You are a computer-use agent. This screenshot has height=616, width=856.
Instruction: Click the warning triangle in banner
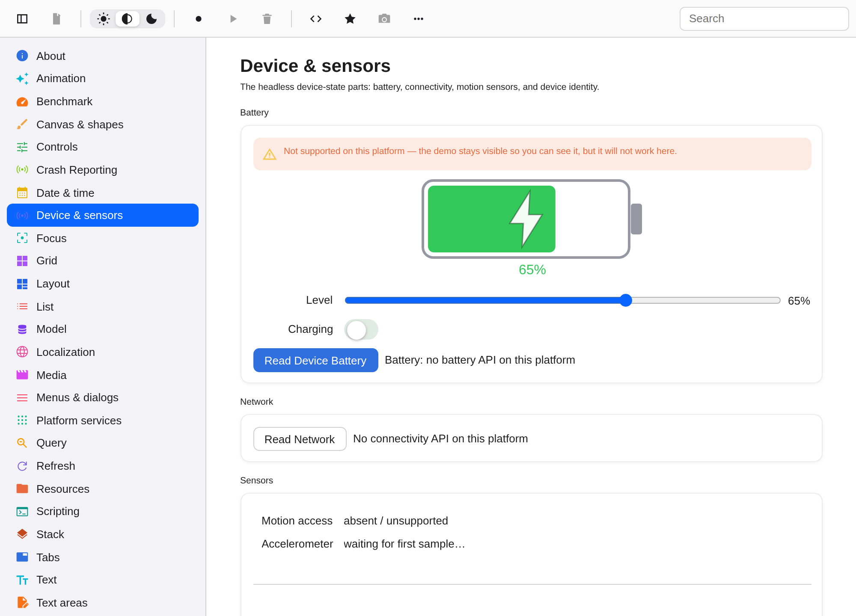click(x=269, y=154)
